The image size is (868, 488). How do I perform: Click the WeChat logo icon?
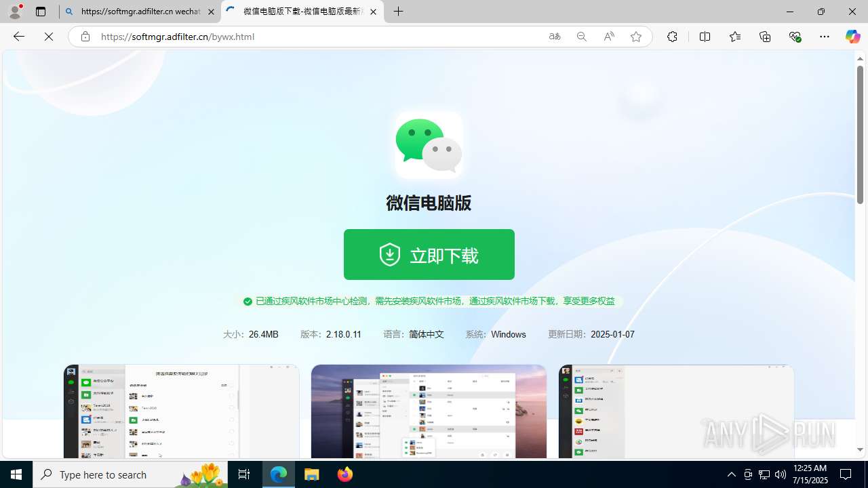coord(429,145)
